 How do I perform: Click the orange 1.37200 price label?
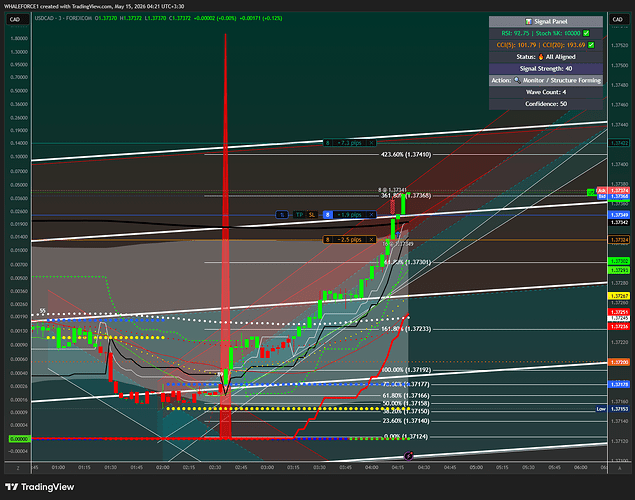[619, 362]
